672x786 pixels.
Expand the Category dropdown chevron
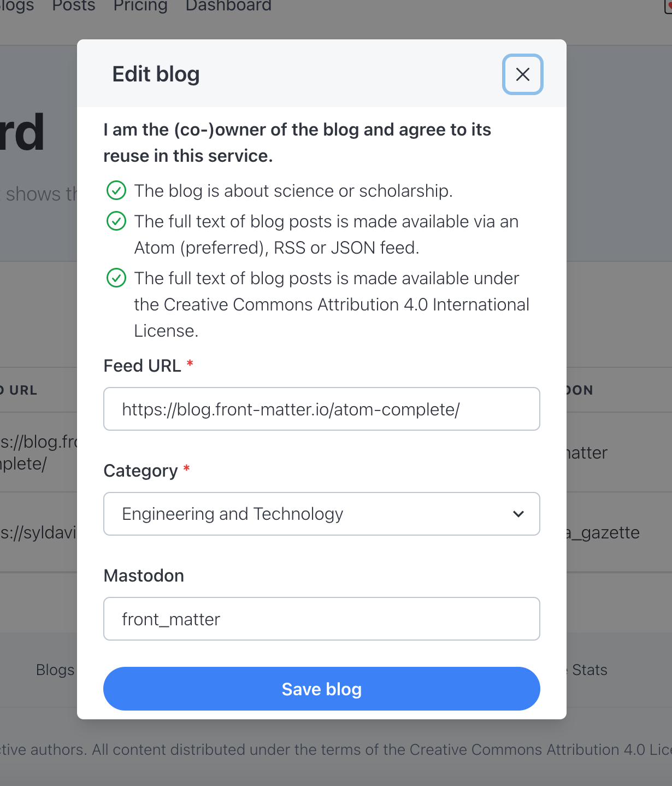click(x=518, y=514)
